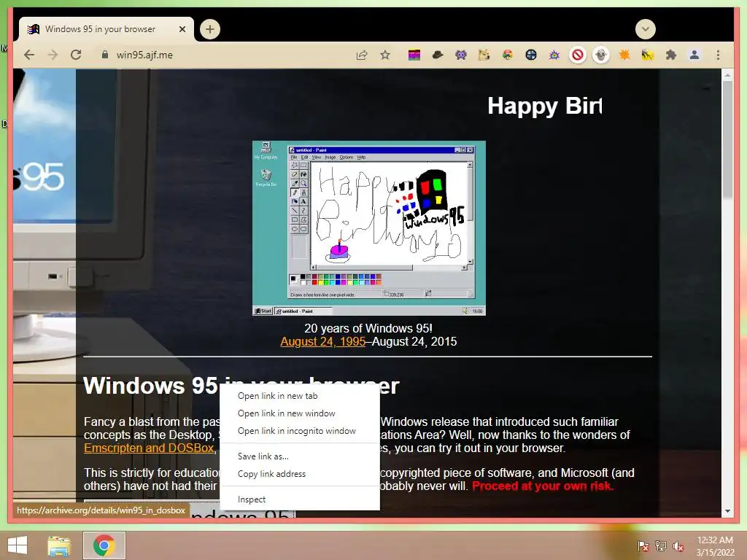Open File Explorer from the taskbar
The height and width of the screenshot is (560, 747).
tap(59, 545)
